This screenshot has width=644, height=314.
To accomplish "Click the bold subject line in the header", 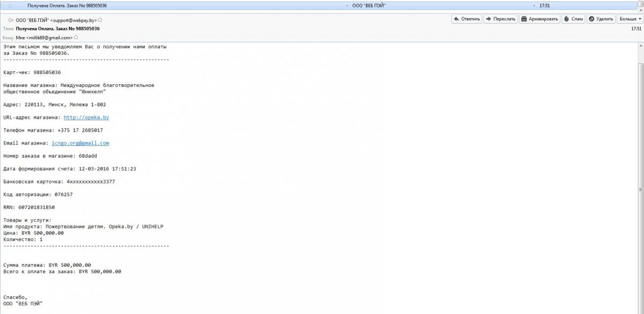I will pyautogui.click(x=57, y=28).
